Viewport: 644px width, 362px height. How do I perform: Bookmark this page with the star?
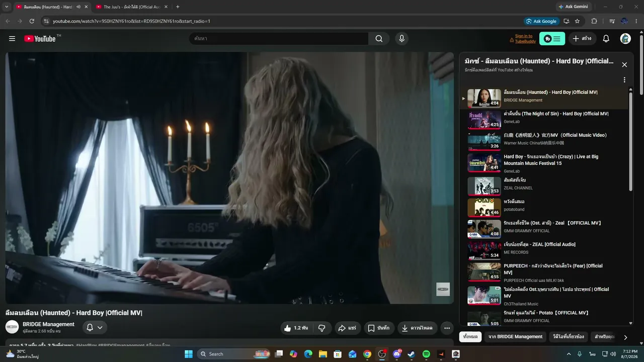click(x=577, y=21)
